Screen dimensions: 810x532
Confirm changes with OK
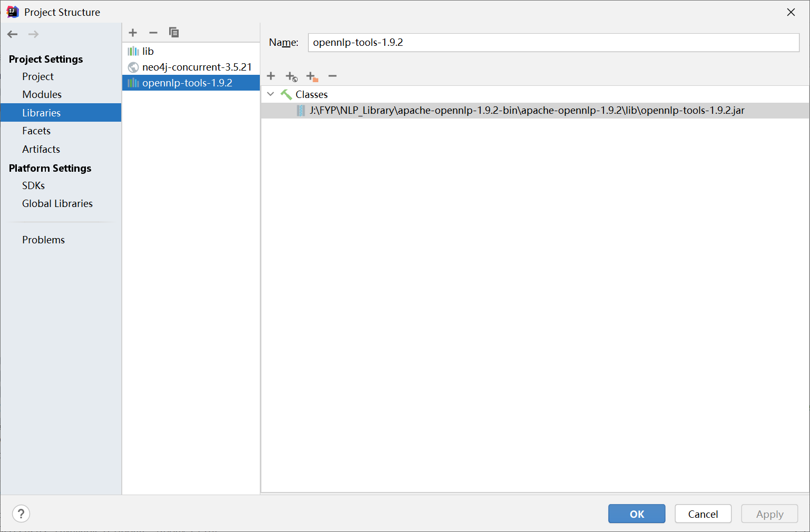click(x=637, y=514)
